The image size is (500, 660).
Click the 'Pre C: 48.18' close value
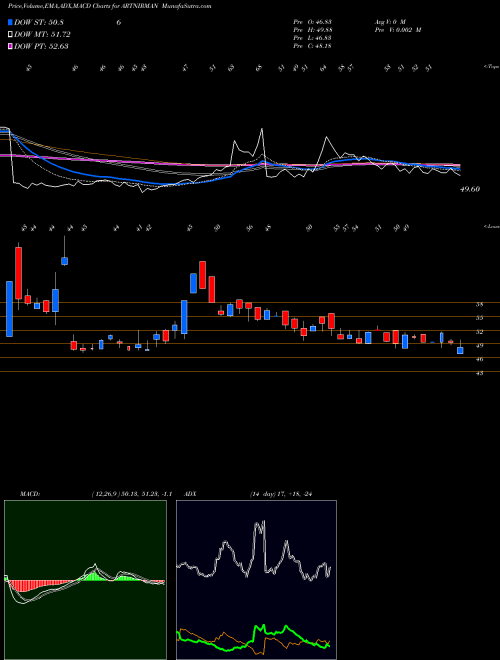pos(313,46)
